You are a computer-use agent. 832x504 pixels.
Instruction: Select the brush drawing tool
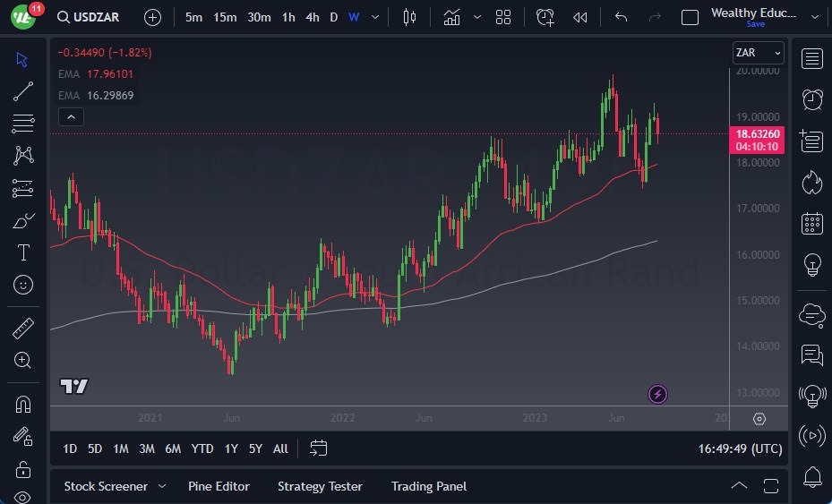[x=24, y=220]
